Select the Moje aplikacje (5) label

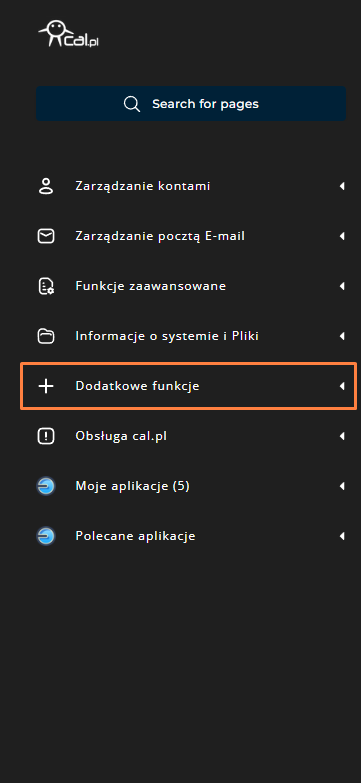pyautogui.click(x=132, y=486)
